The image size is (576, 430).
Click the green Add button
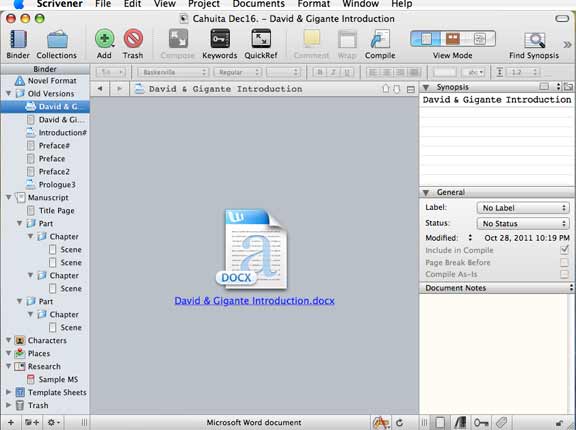[104, 39]
